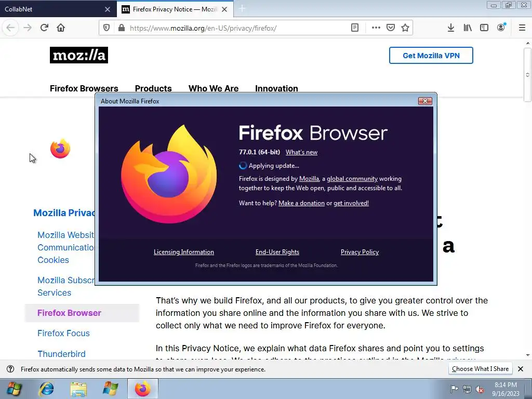Click Get Mozilla VPN button
Viewport: 532px width, 399px height.
pos(431,55)
